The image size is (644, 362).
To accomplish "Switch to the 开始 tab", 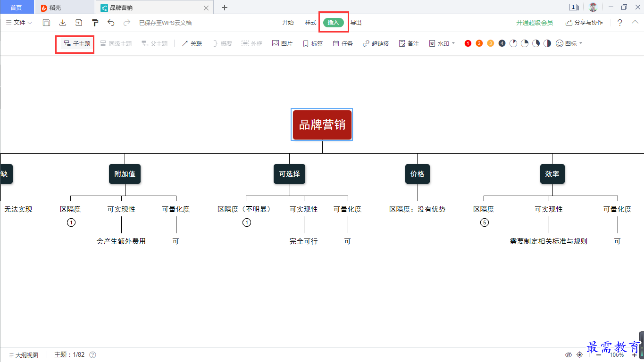I will 288,23.
